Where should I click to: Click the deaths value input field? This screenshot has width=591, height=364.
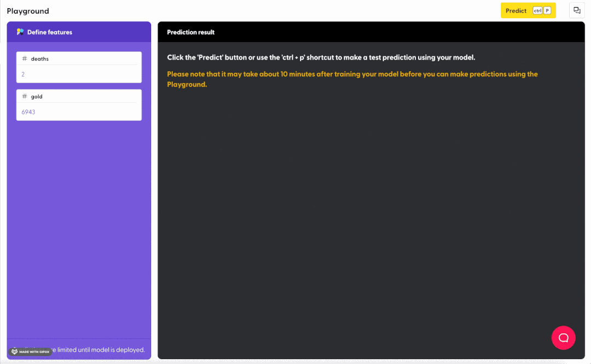coord(79,74)
